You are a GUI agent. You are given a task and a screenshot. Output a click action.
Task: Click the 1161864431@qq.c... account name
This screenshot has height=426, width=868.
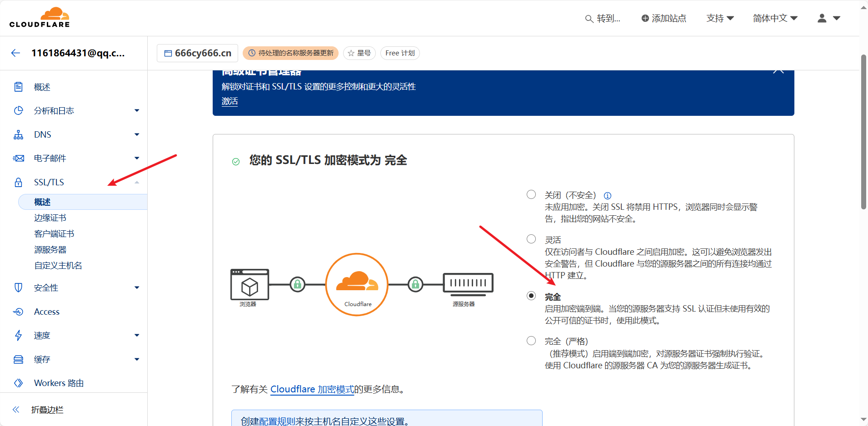(78, 53)
